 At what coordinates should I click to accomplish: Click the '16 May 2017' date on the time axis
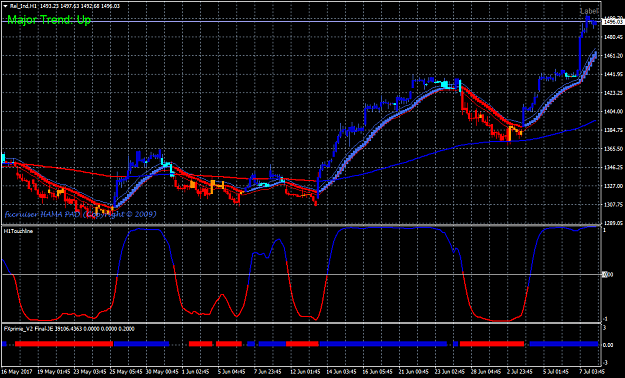(18, 371)
